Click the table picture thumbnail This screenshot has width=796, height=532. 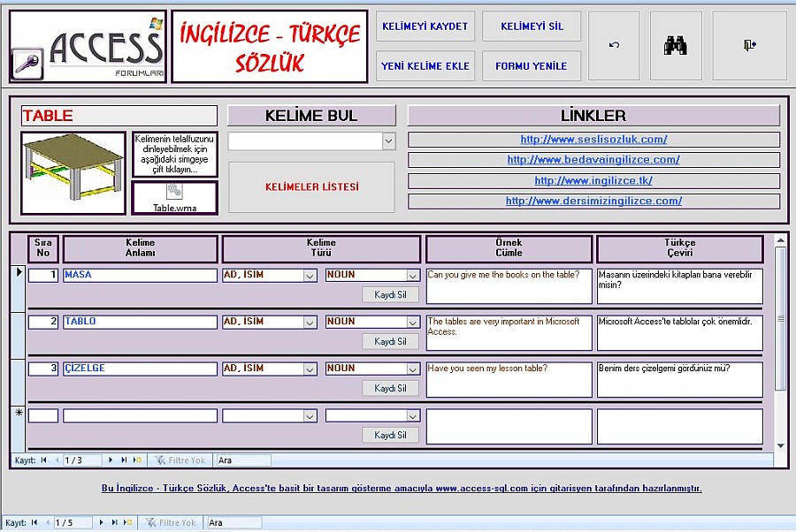pos(73,172)
